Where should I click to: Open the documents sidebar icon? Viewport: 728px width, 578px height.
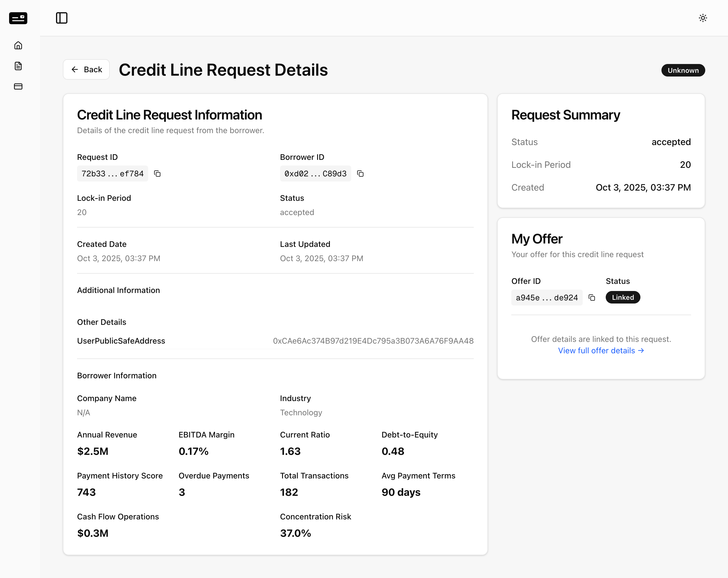point(18,66)
